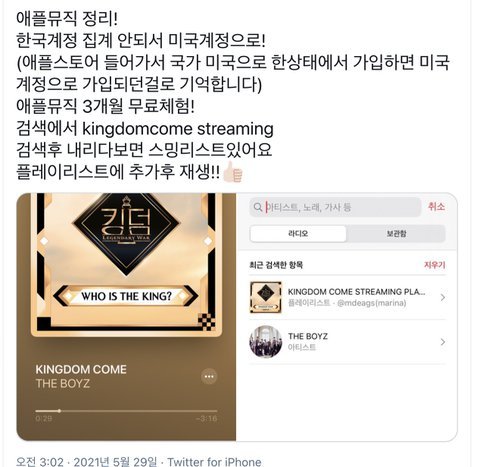The height and width of the screenshot is (467, 480).
Task: Focus the 아티스트, 노래, 가사 search field
Action: (x=335, y=207)
